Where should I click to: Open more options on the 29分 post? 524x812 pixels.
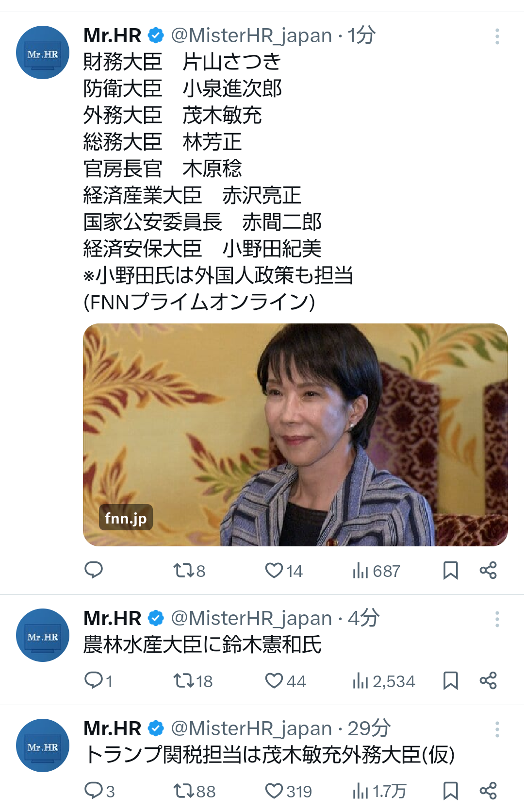497,729
